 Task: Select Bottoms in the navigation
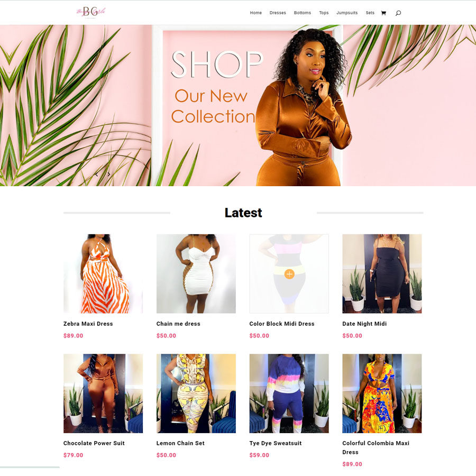pos(302,13)
